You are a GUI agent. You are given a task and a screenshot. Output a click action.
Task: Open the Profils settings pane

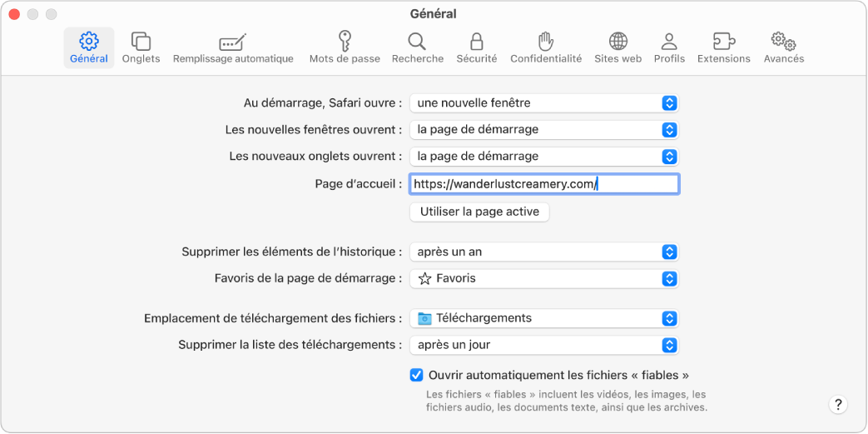point(669,47)
